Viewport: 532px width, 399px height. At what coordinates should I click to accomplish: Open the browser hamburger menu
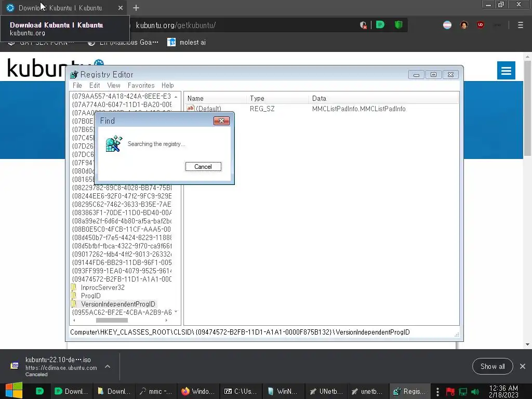520,25
